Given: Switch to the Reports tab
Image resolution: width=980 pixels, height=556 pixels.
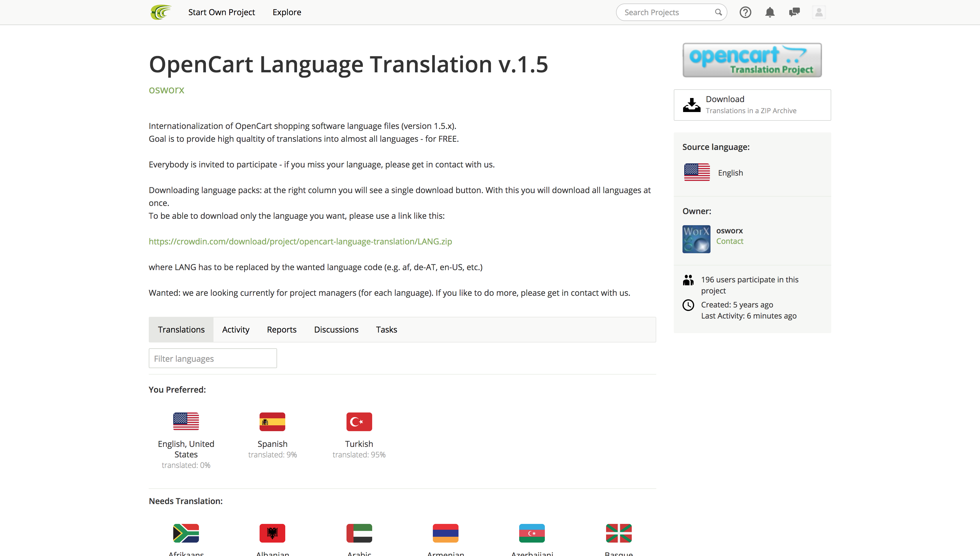Looking at the screenshot, I should 281,330.
